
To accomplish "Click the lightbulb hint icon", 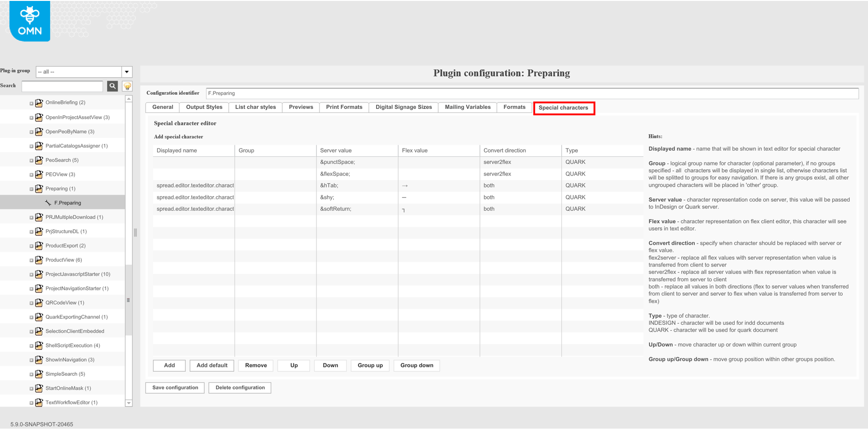I will pos(127,86).
